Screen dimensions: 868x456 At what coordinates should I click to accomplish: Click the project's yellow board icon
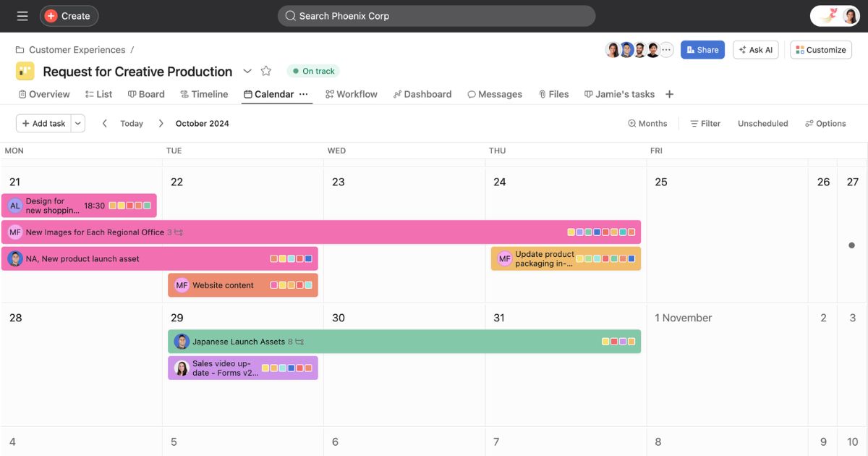(x=25, y=71)
